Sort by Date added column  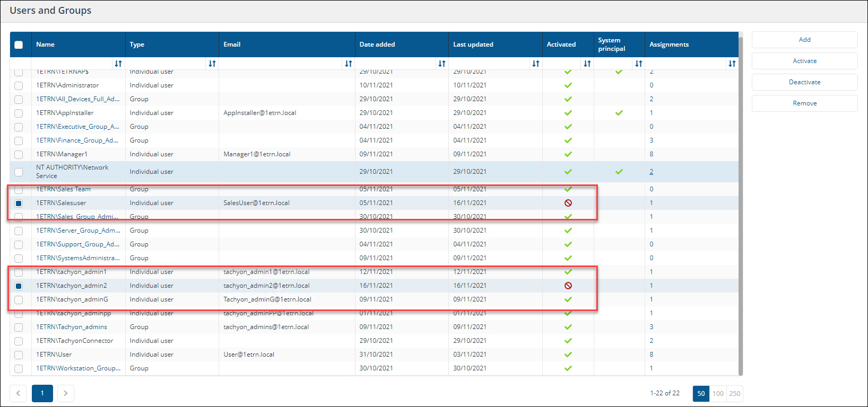pyautogui.click(x=442, y=64)
